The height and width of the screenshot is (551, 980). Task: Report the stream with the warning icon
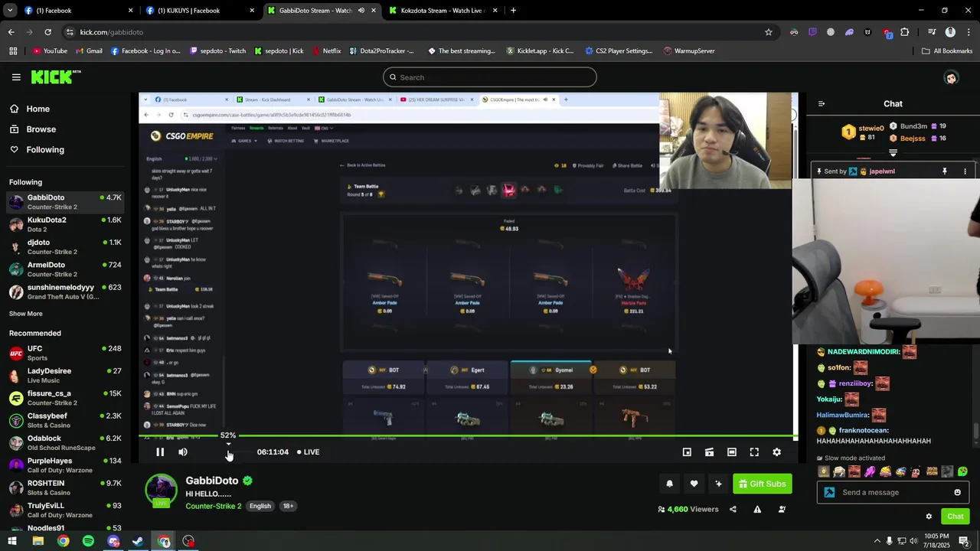coord(757,510)
